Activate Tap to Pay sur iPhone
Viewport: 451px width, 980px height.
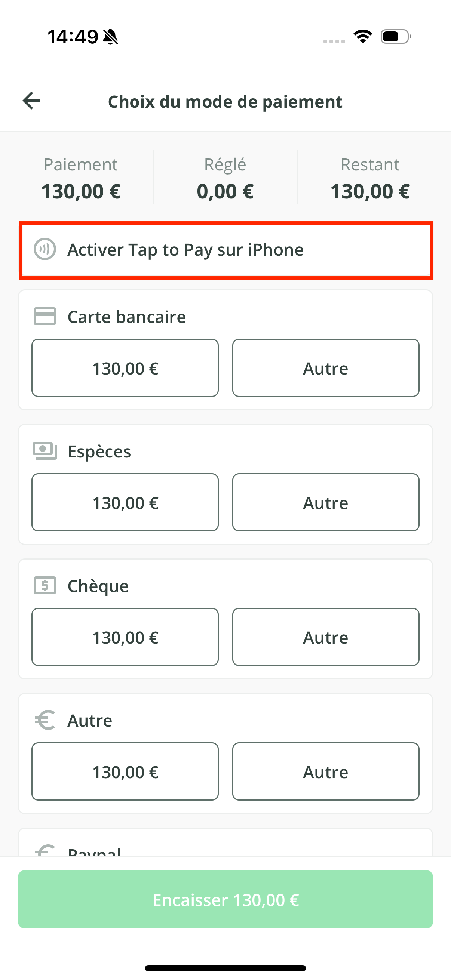[225, 250]
